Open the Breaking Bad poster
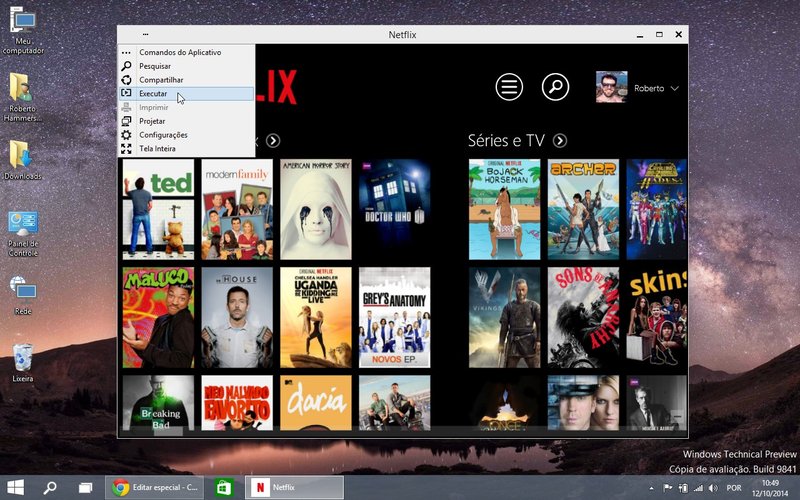 coord(158,403)
